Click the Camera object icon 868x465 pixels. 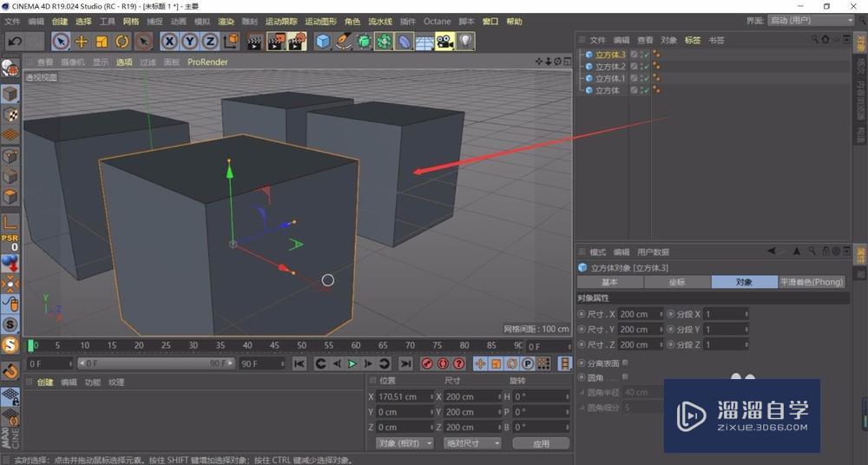pos(445,42)
